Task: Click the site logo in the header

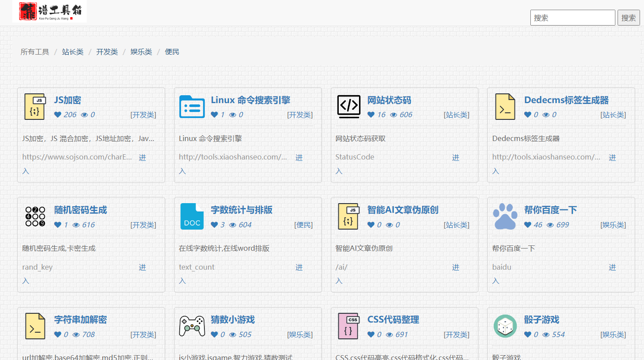Action: pos(50,11)
